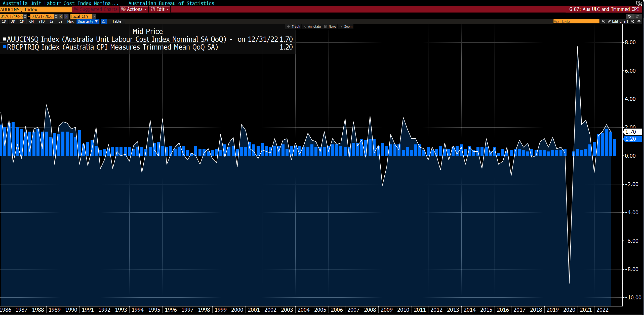Collapse panel with double chevron icon
Screen dimensions: 644x315
point(603,21)
